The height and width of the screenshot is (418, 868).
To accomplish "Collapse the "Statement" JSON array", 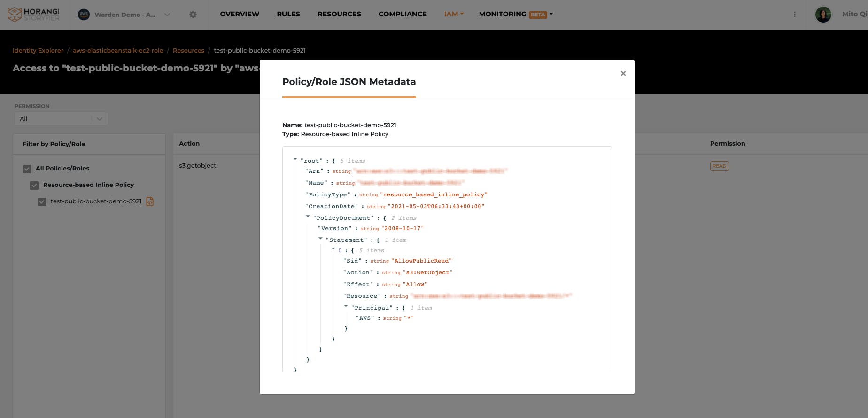I will tap(320, 239).
